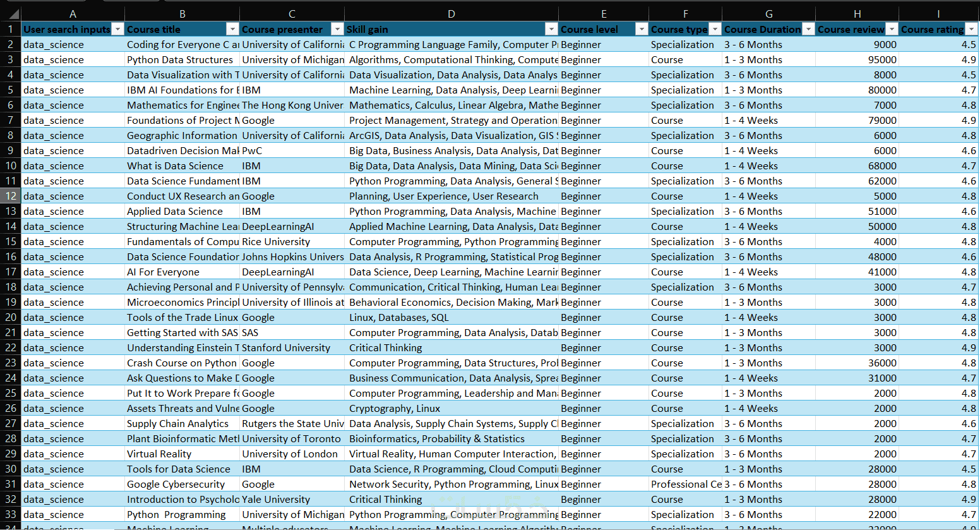Select column A header
980x530 pixels.
point(73,14)
